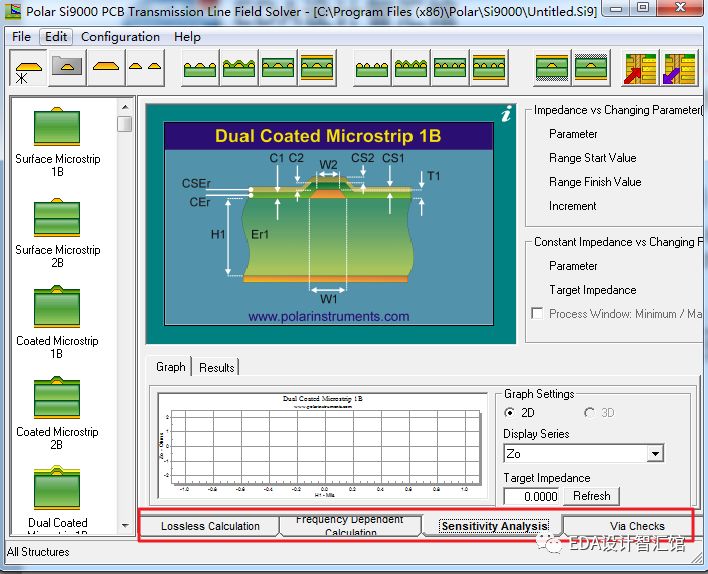Click the Increment label

[573, 206]
